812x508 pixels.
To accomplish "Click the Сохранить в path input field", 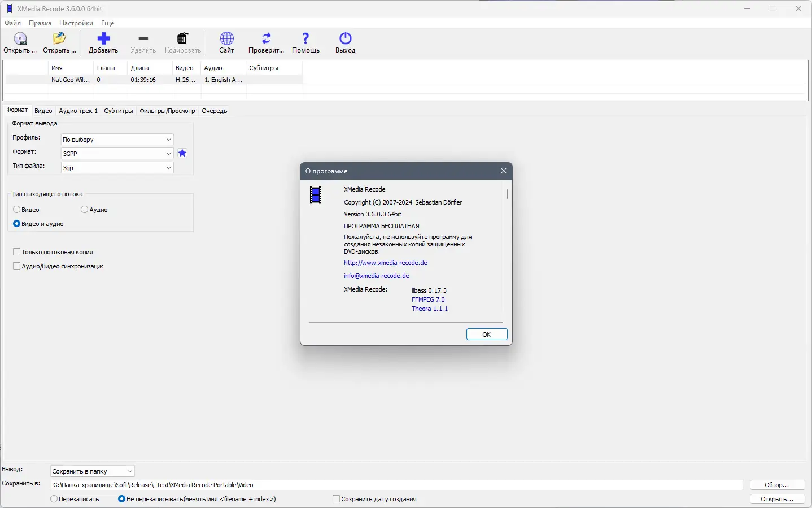I will [396, 485].
